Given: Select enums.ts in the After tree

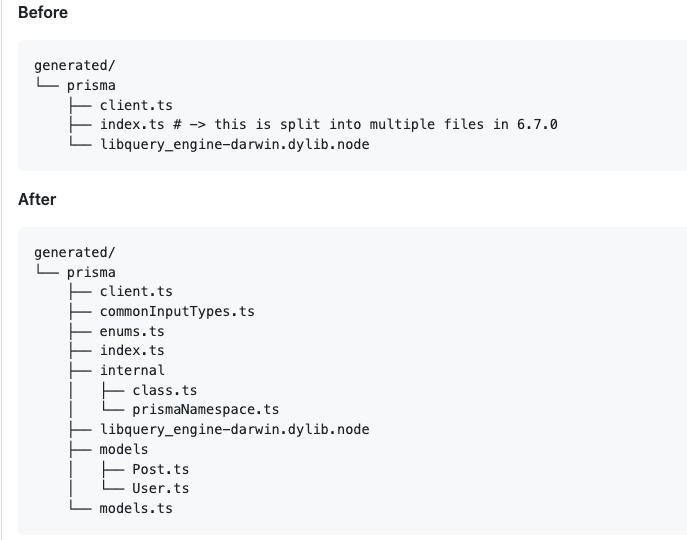Looking at the screenshot, I should click(132, 331).
